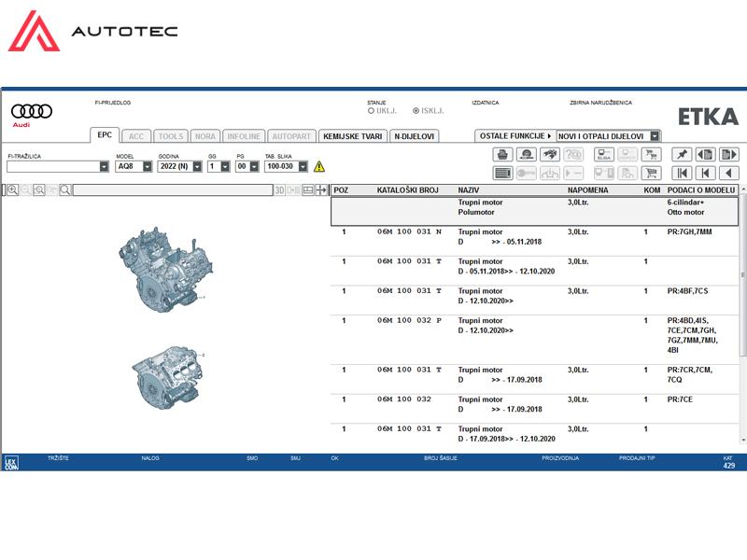Select the UKLJ. radio option

[371, 110]
